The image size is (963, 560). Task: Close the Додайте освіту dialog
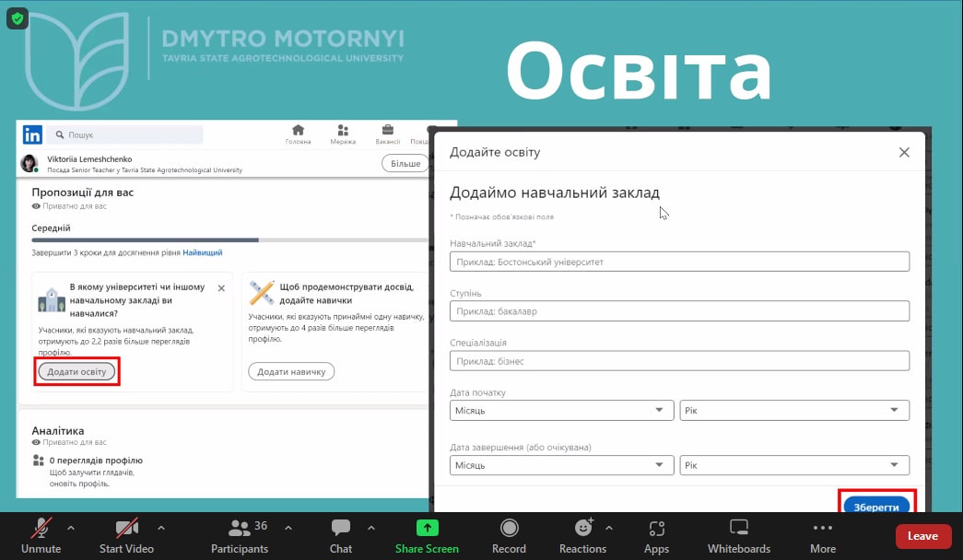[904, 152]
